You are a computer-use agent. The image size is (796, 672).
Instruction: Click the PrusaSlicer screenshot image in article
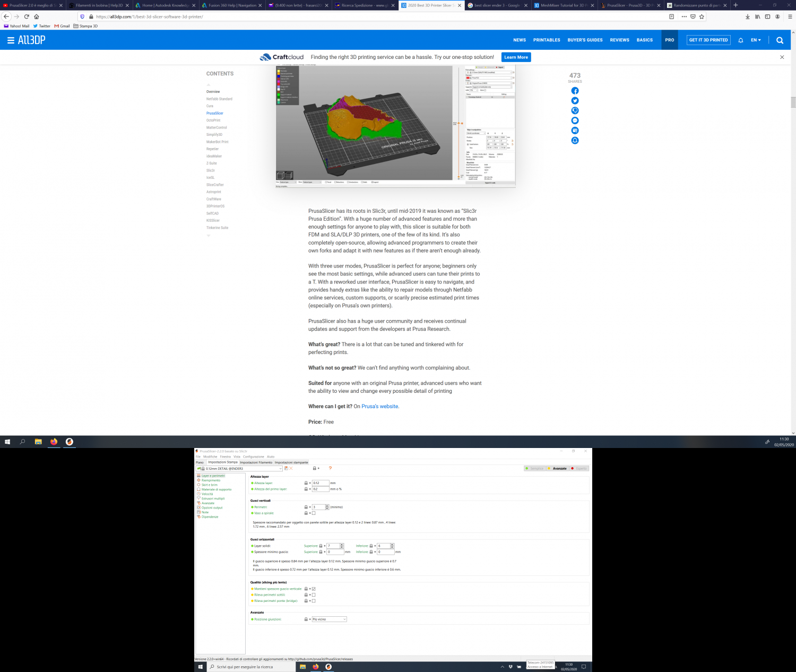pos(396,126)
